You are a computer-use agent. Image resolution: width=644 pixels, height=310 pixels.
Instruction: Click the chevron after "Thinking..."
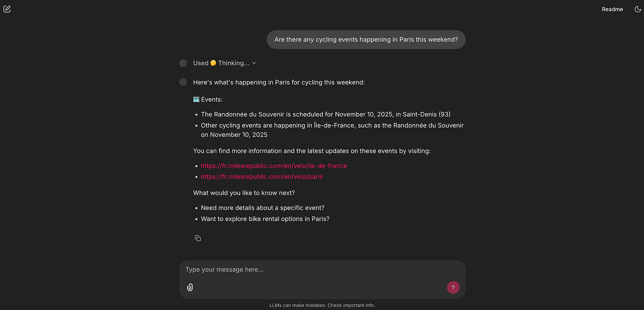coord(254,63)
